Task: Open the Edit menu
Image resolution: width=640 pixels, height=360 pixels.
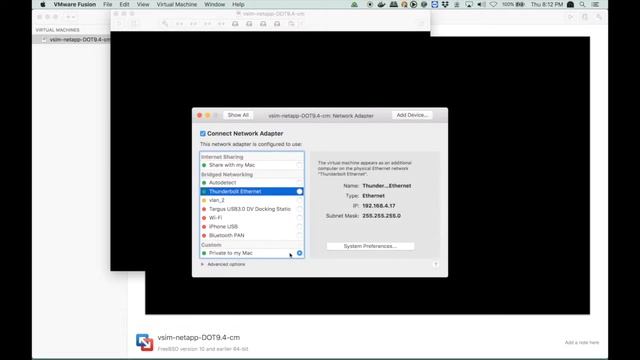Action: pos(124,4)
